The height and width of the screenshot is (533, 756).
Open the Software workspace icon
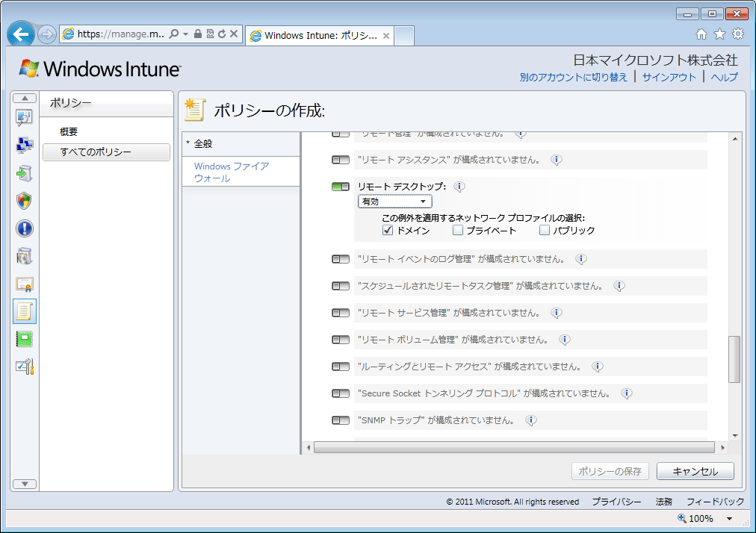tap(24, 256)
